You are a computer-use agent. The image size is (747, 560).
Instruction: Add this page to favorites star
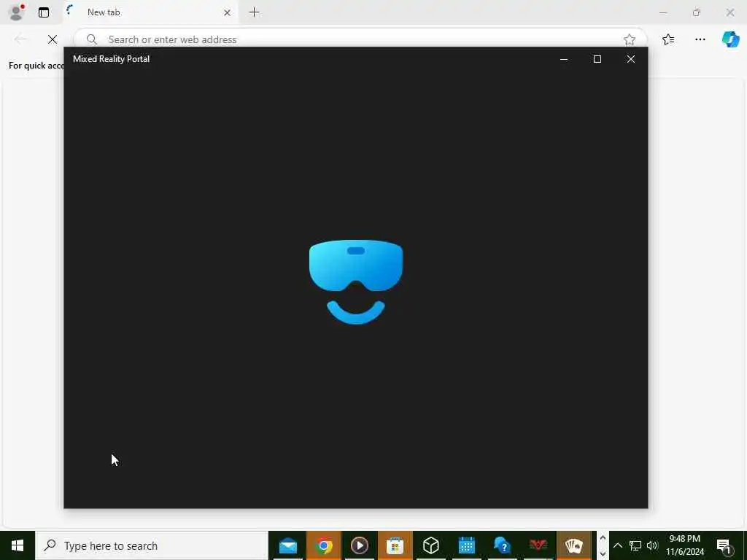coord(630,39)
